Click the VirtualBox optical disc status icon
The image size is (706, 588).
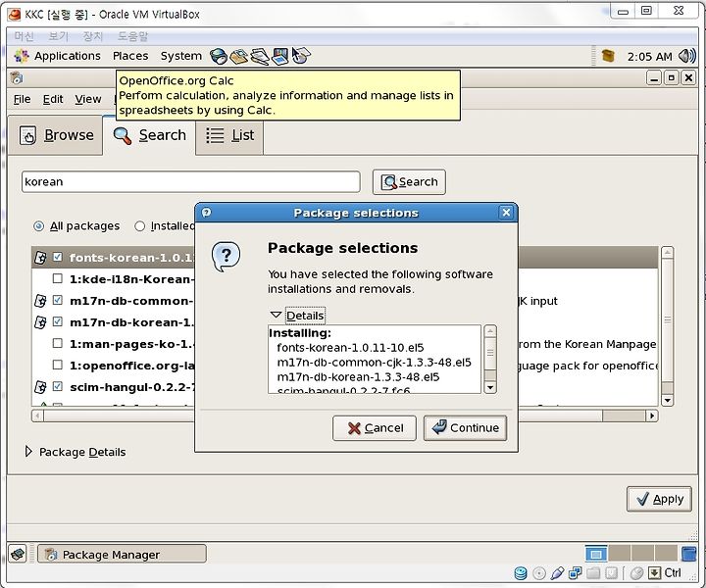539,572
